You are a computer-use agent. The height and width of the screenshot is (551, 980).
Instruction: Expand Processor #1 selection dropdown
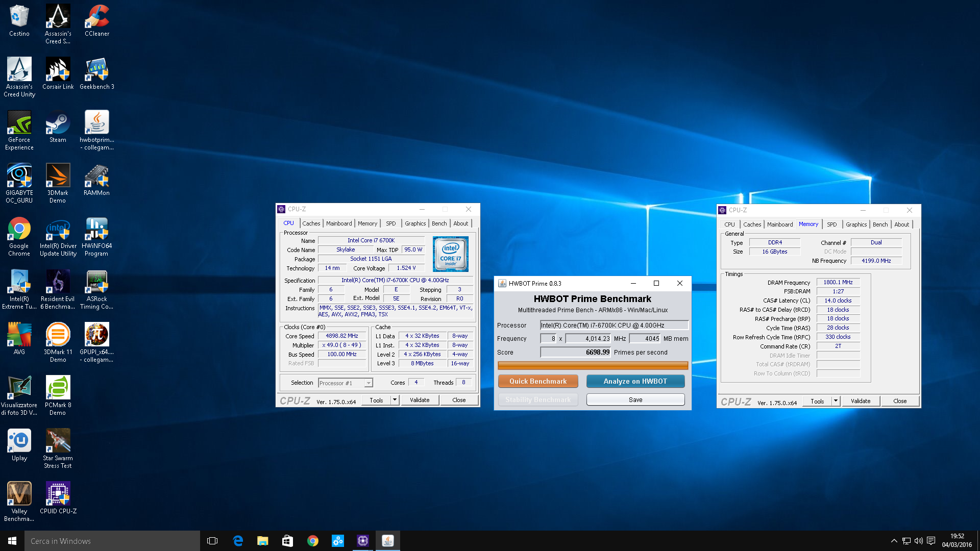click(x=369, y=383)
